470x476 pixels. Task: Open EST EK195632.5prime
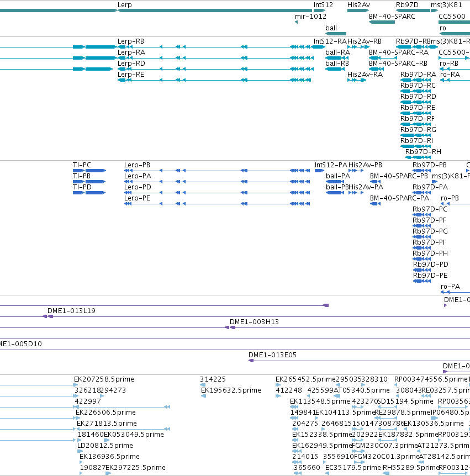pos(231,390)
